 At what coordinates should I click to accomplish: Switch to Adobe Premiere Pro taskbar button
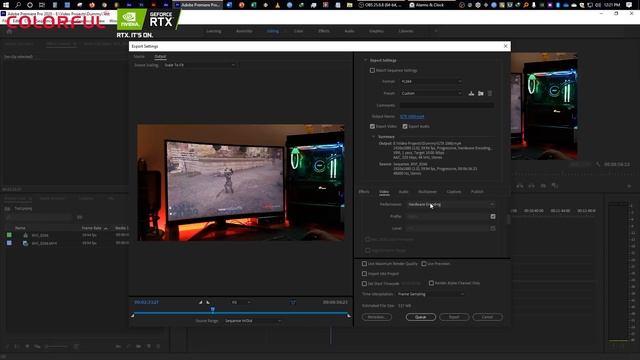point(197,5)
